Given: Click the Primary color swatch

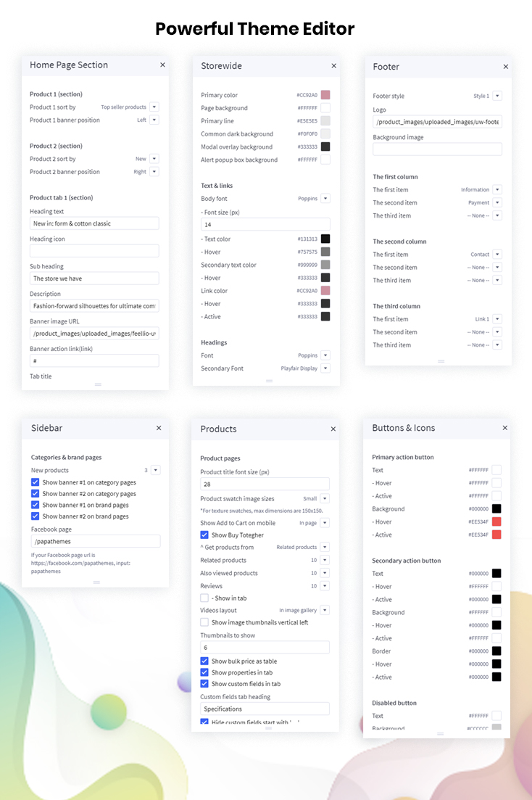Looking at the screenshot, I should tap(325, 95).
